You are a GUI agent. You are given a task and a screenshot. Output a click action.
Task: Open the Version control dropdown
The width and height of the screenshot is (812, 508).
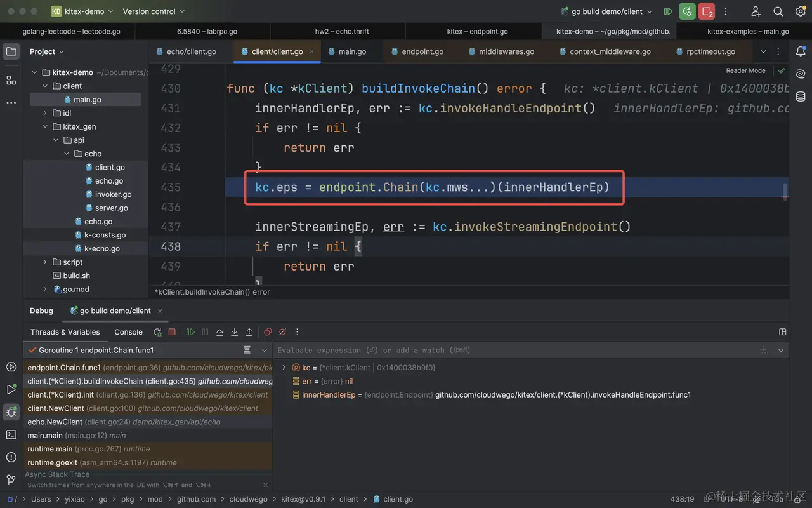tap(154, 11)
